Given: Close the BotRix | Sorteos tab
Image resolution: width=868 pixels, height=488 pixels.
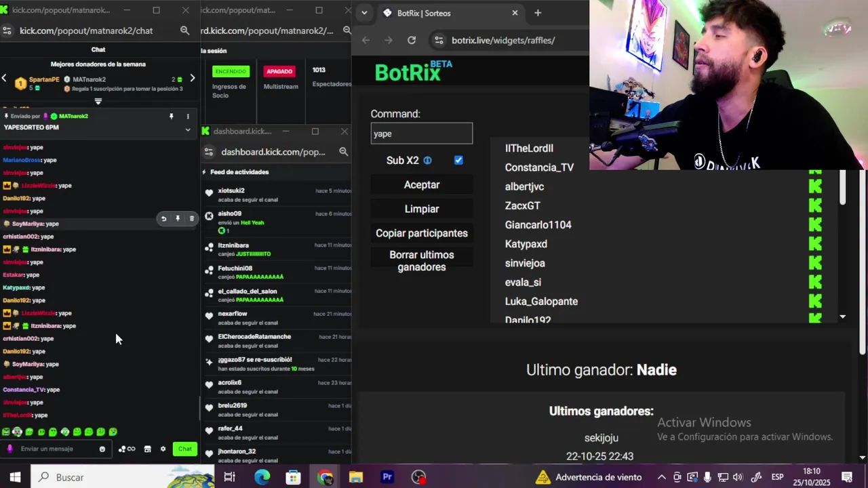Looking at the screenshot, I should click(x=515, y=13).
